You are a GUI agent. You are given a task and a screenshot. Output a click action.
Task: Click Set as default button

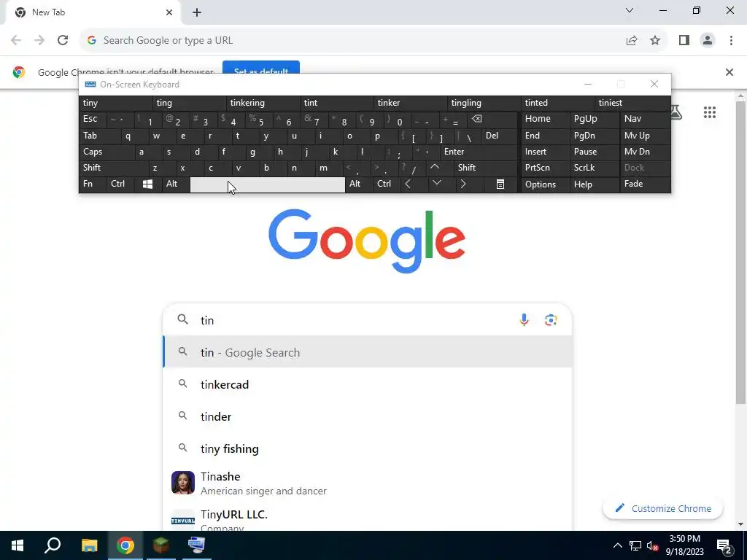pos(261,68)
